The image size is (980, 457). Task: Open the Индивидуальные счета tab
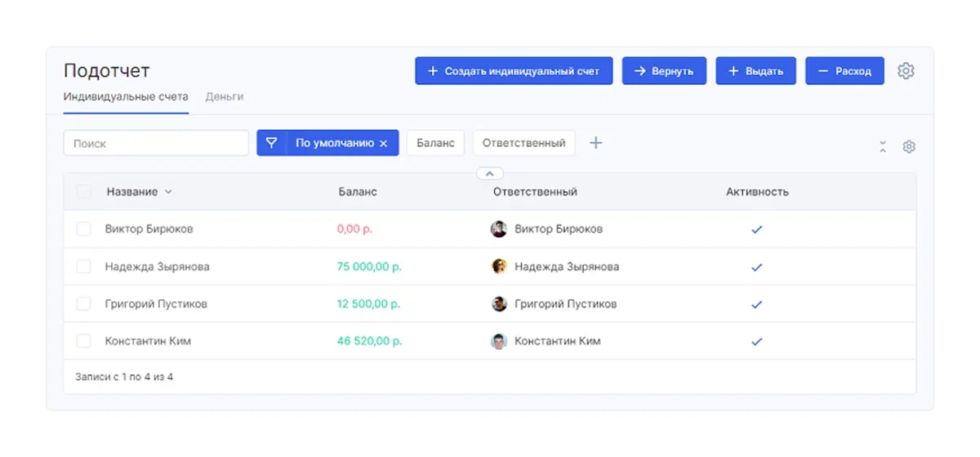coord(126,96)
